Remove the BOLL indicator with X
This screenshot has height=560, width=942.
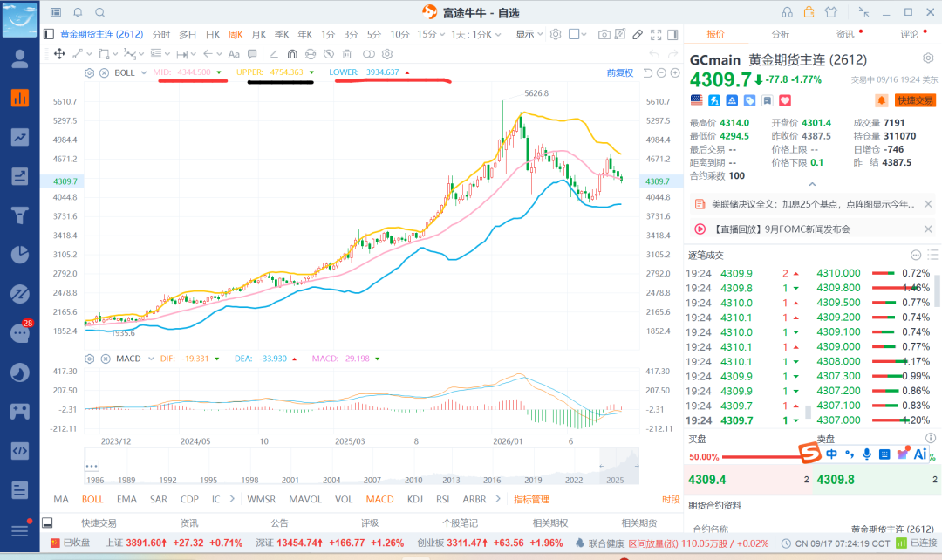(104, 72)
